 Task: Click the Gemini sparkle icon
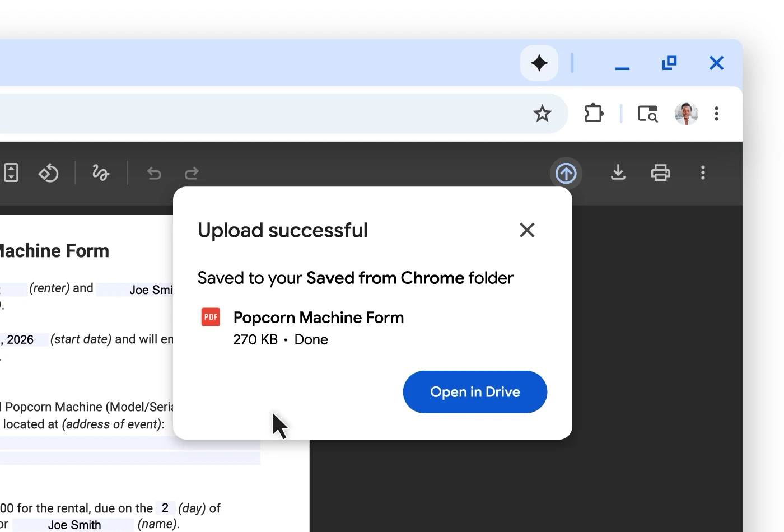[539, 63]
